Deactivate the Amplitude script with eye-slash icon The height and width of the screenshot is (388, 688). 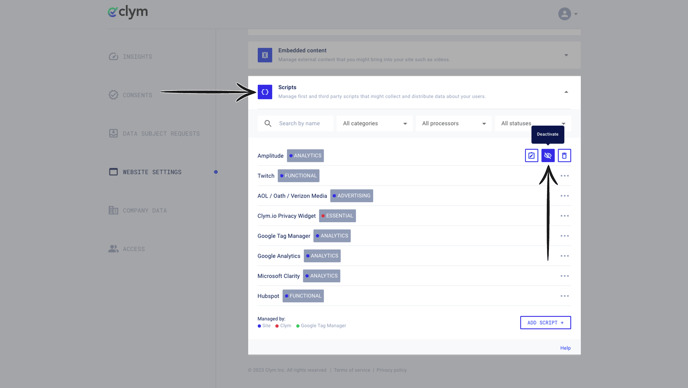point(548,155)
